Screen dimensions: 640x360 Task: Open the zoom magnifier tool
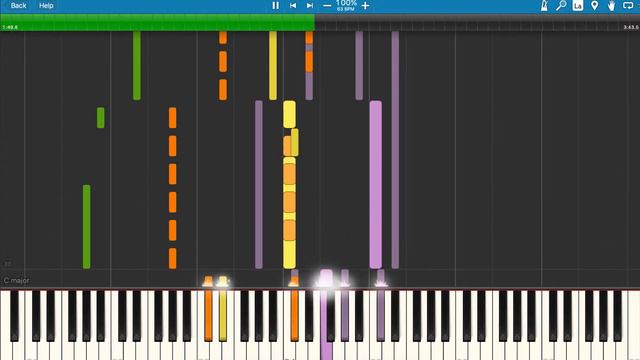coord(561,6)
